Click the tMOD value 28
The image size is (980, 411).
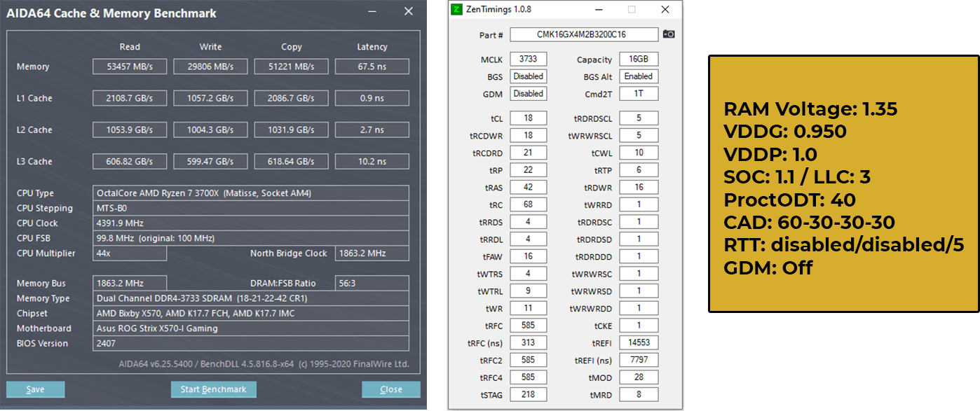[638, 377]
